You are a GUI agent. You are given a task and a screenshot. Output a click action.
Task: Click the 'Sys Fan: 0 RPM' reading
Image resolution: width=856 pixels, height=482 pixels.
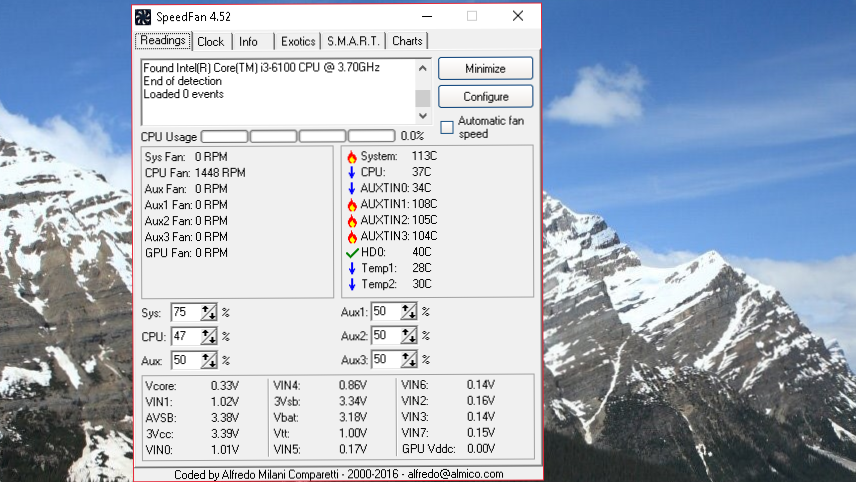click(x=186, y=157)
